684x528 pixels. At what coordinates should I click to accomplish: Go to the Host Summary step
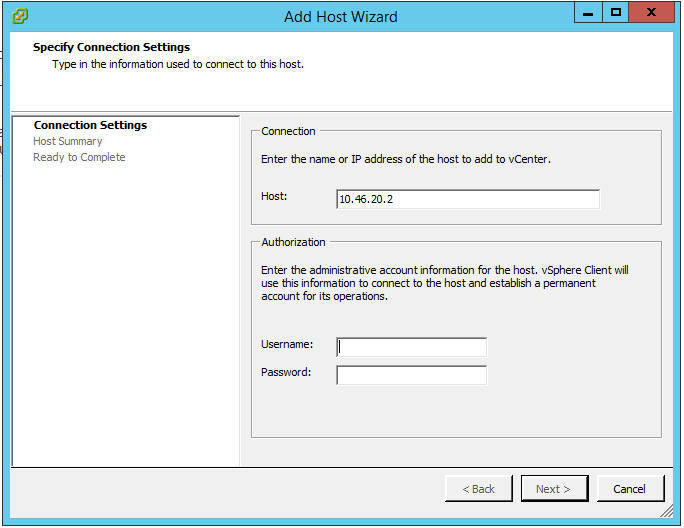click(x=67, y=142)
